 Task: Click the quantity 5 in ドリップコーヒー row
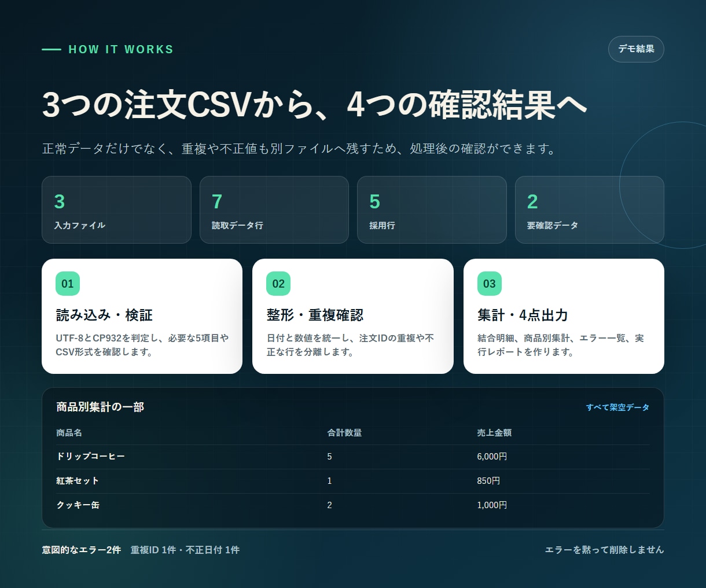330,457
